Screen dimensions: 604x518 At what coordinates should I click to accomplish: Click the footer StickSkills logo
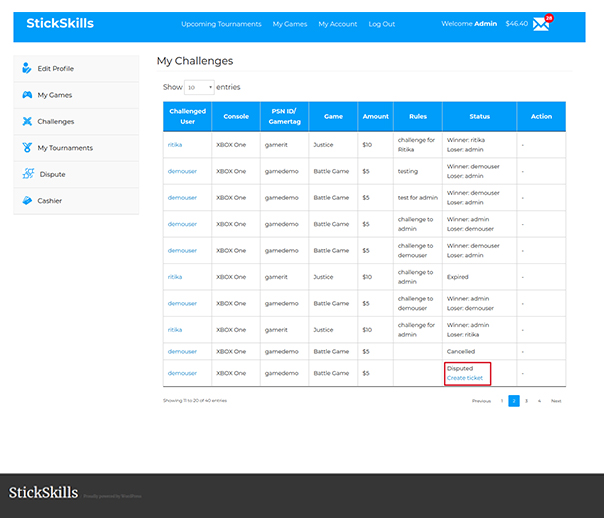point(43,493)
